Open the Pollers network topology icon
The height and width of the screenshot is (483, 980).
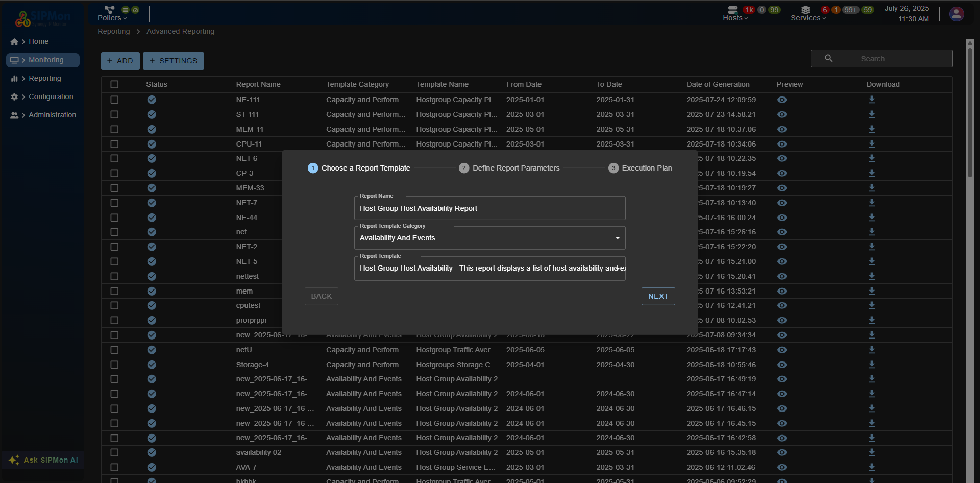pos(109,9)
